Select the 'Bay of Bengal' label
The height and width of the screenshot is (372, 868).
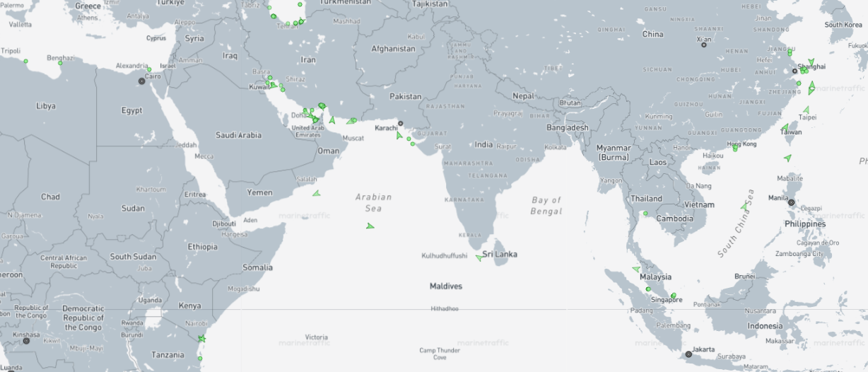[546, 206]
